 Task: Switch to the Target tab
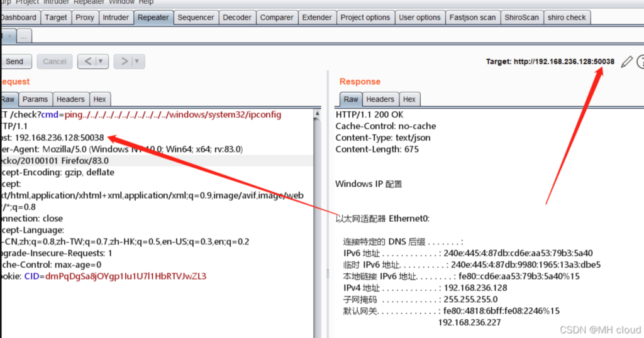coord(56,18)
